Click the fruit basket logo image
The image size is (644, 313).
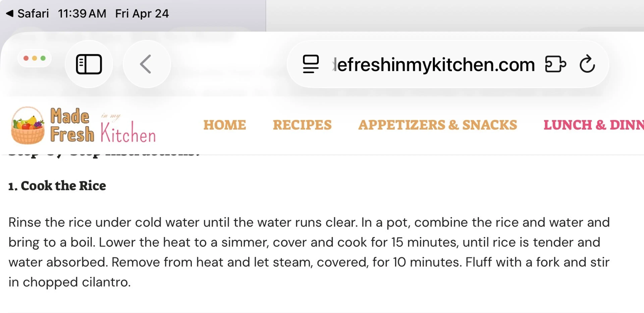28,125
